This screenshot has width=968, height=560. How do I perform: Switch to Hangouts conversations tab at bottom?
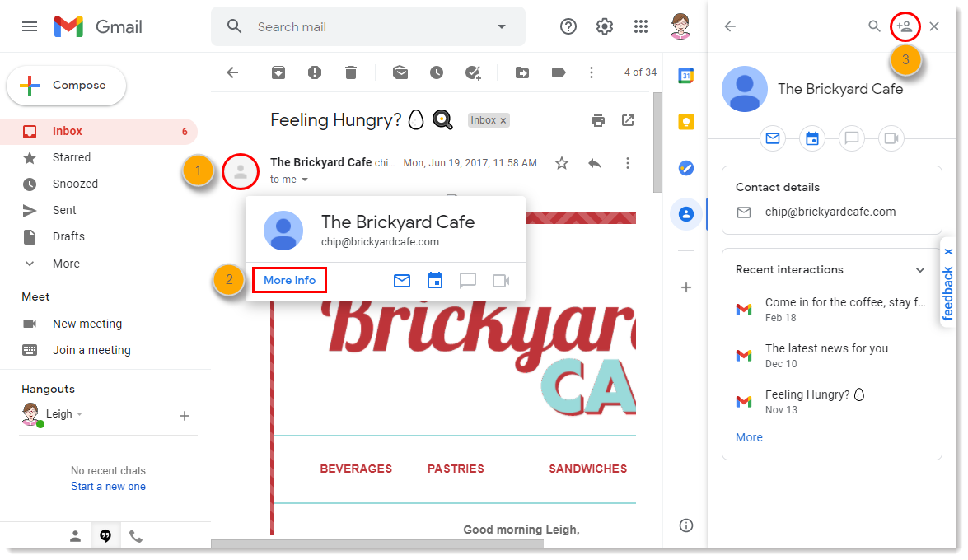105,536
